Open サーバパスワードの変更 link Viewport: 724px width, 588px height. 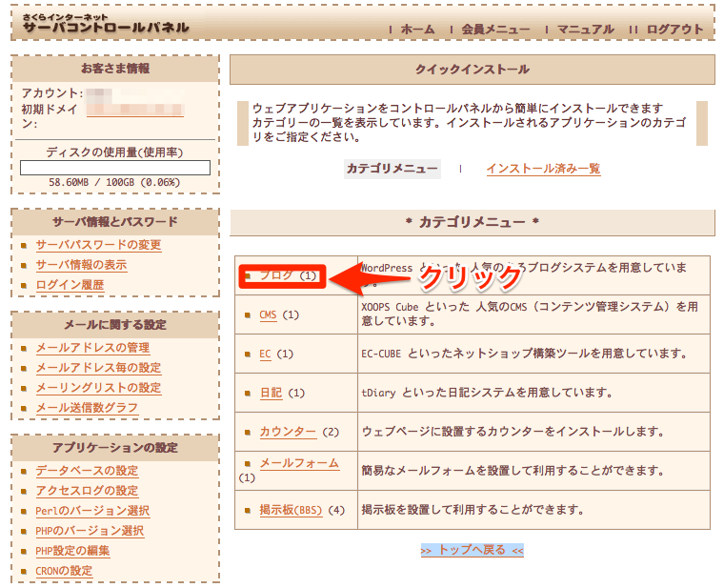98,245
